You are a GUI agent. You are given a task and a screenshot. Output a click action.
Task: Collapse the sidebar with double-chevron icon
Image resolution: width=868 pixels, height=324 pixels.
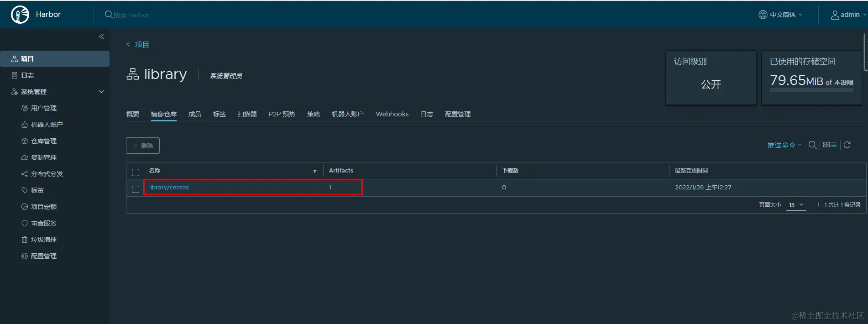[101, 37]
